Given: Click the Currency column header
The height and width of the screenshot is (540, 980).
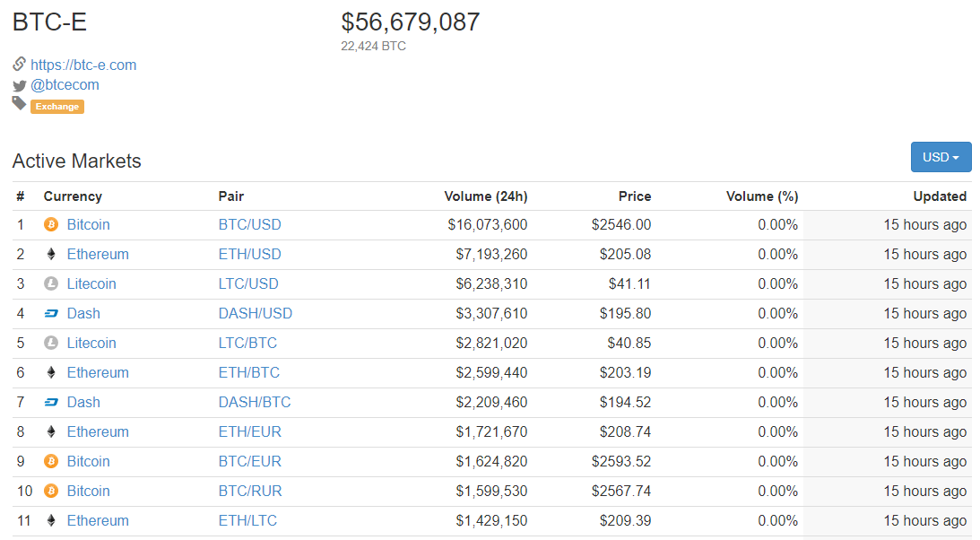Looking at the screenshot, I should tap(73, 196).
